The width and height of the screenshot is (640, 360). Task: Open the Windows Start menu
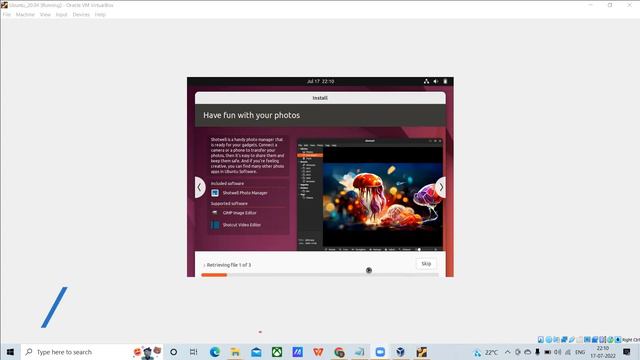(x=10, y=352)
